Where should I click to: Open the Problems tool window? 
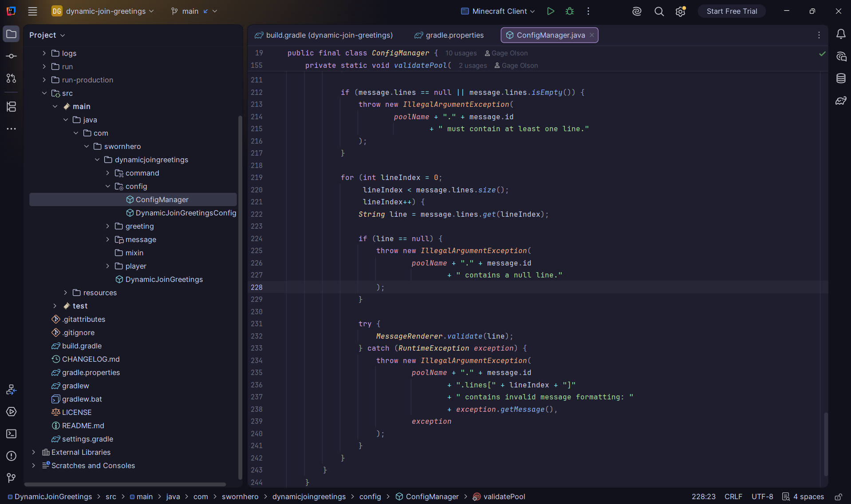pos(11,456)
